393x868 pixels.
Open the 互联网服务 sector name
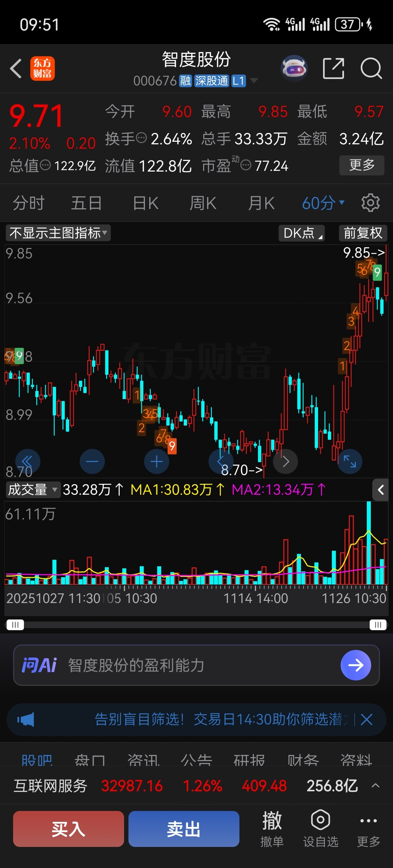click(51, 786)
